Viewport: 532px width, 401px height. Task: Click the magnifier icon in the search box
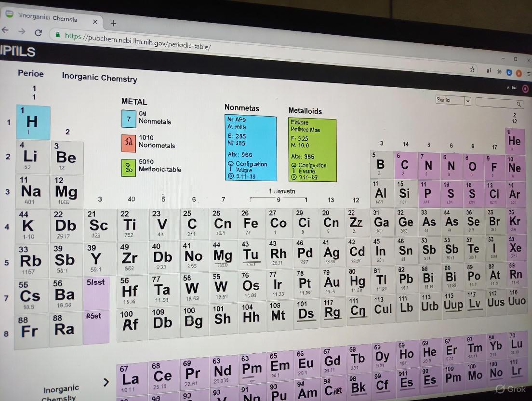pyautogui.click(x=519, y=104)
